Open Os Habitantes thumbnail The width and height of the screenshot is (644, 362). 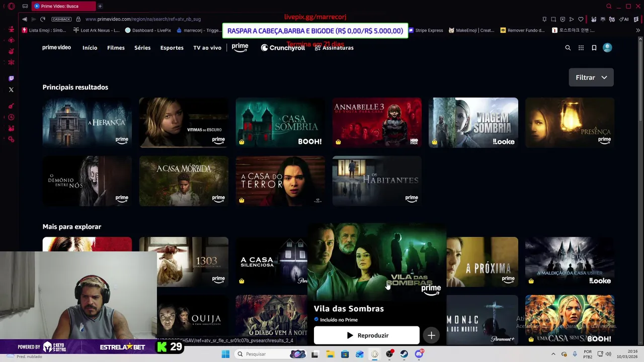(377, 181)
